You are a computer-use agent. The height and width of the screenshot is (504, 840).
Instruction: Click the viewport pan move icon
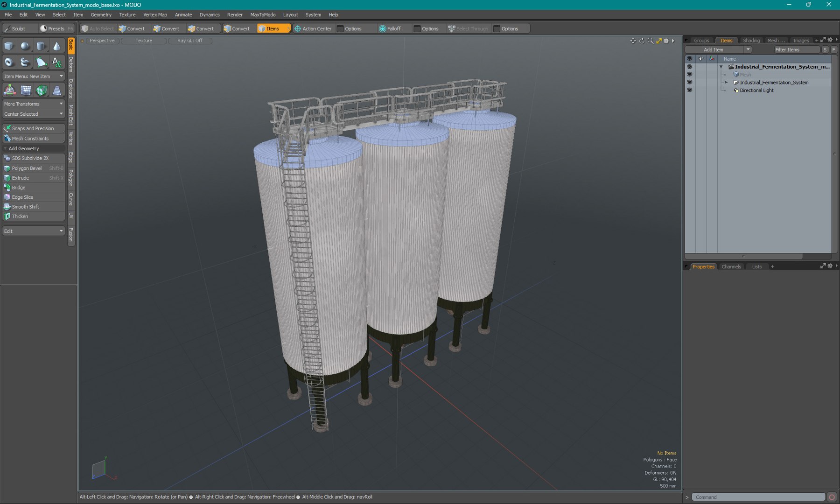coord(633,41)
